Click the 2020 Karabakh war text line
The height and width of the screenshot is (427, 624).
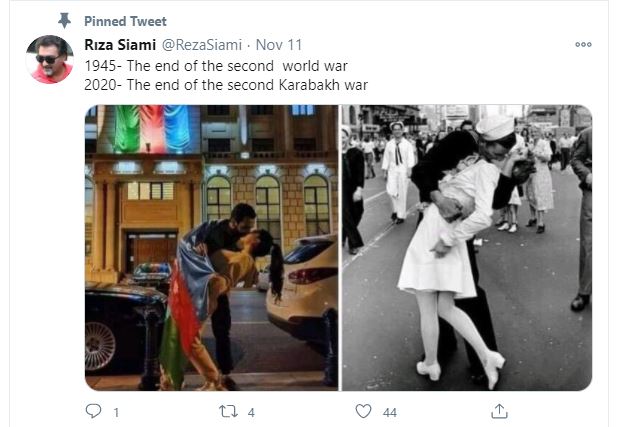click(x=226, y=85)
